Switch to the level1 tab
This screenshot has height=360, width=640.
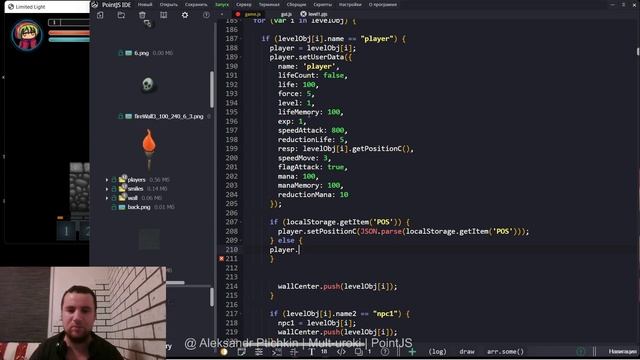click(x=318, y=14)
